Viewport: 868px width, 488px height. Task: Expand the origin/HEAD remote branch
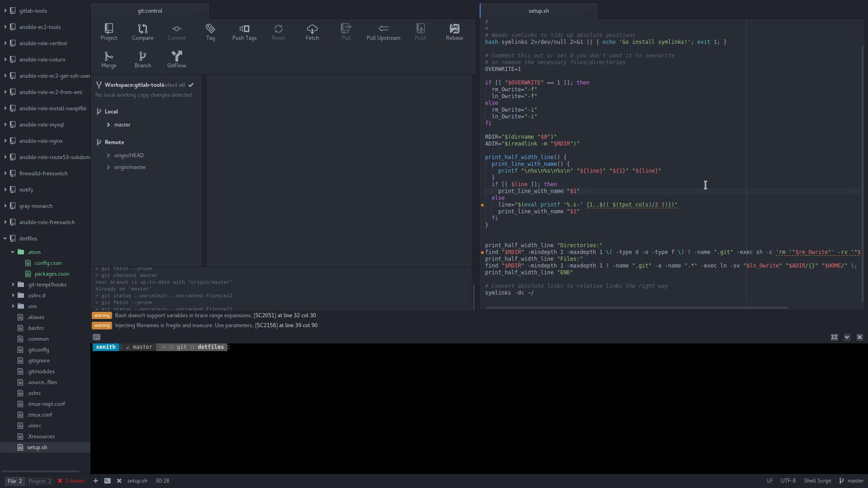tap(108, 155)
